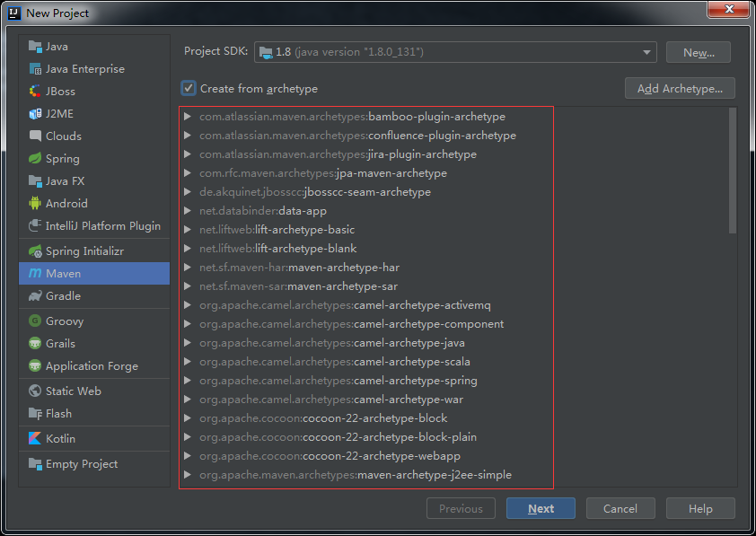756x536 pixels.
Task: Expand jira-plugin-archetype node
Action: pos(188,154)
